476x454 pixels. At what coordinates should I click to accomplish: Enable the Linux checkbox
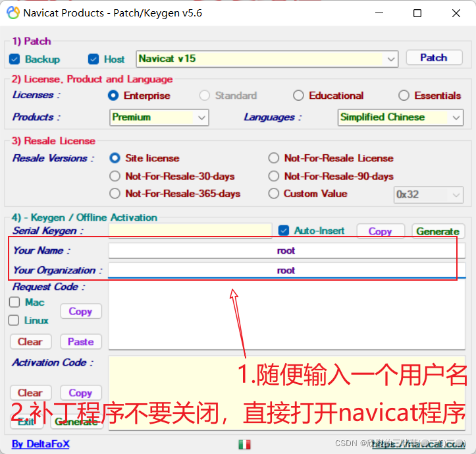[x=14, y=320]
